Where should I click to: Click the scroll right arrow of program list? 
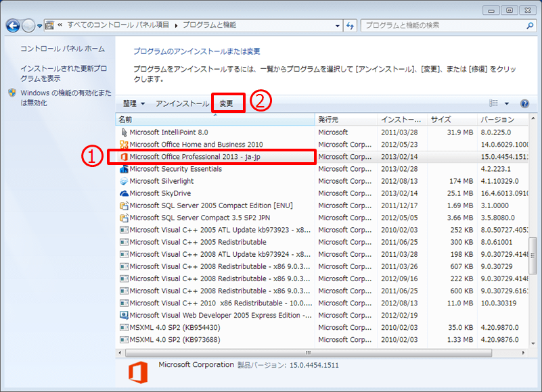pyautogui.click(x=523, y=353)
